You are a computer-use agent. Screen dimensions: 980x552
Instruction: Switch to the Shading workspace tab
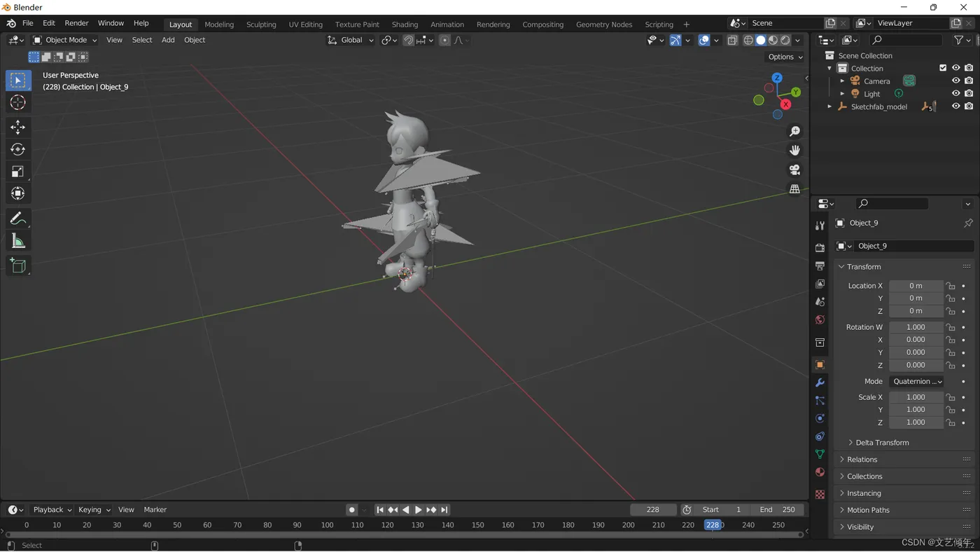tap(405, 25)
